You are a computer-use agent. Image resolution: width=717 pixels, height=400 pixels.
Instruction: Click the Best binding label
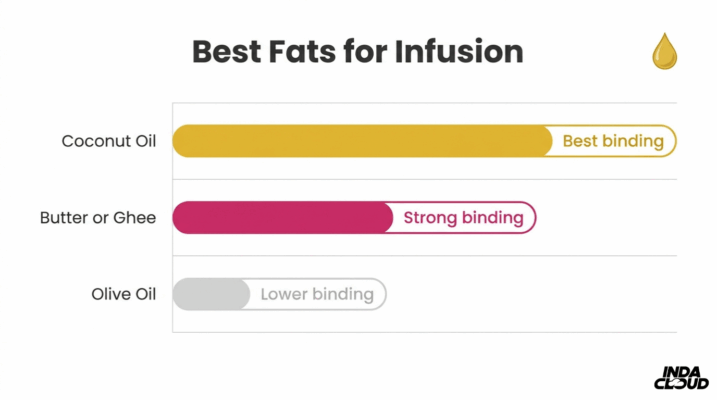(613, 141)
